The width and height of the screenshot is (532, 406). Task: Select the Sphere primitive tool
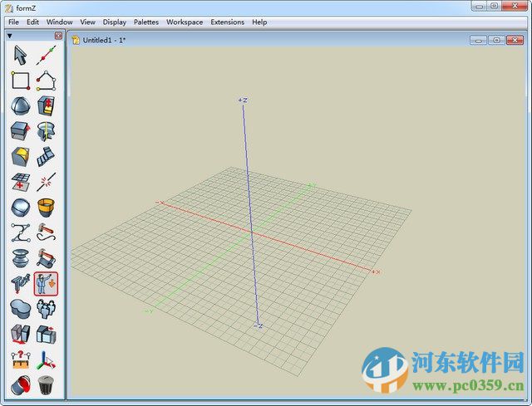pos(20,105)
